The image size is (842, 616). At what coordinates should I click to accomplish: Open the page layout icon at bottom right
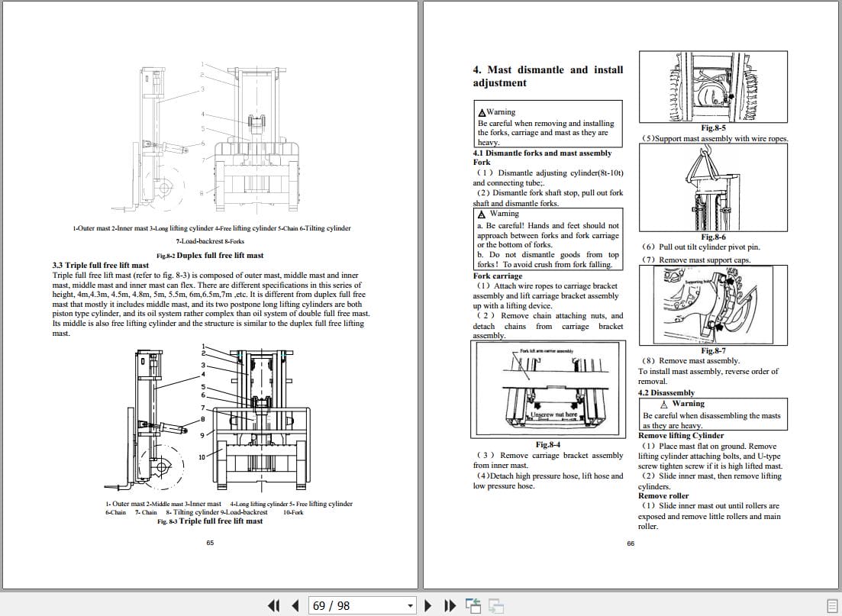click(x=833, y=606)
